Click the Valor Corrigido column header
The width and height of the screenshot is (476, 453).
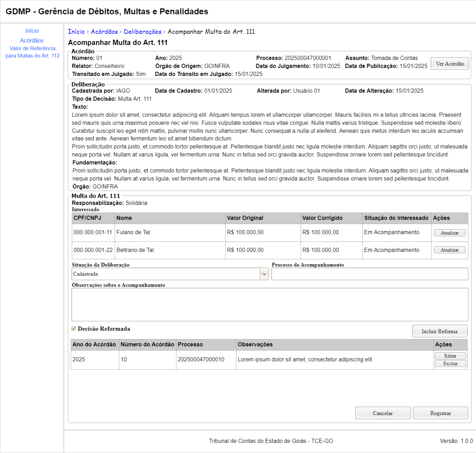coord(322,218)
